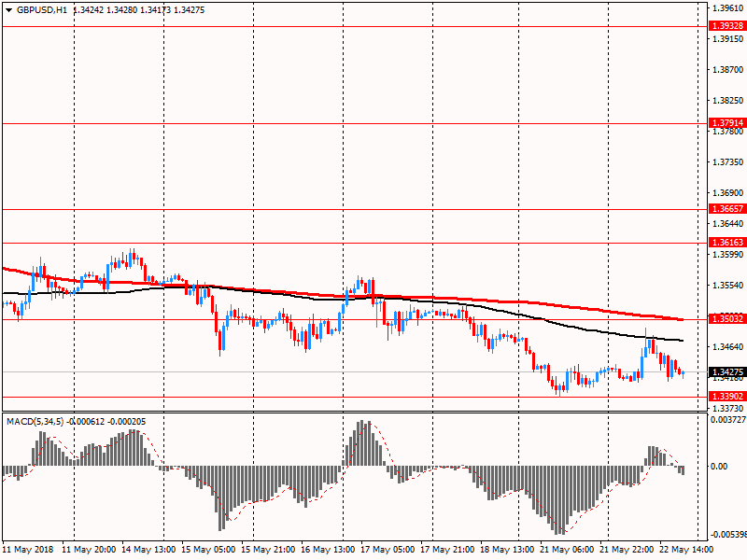This screenshot has height=560, width=747.
Task: Select the 1.35032 red price level label
Action: click(x=727, y=318)
